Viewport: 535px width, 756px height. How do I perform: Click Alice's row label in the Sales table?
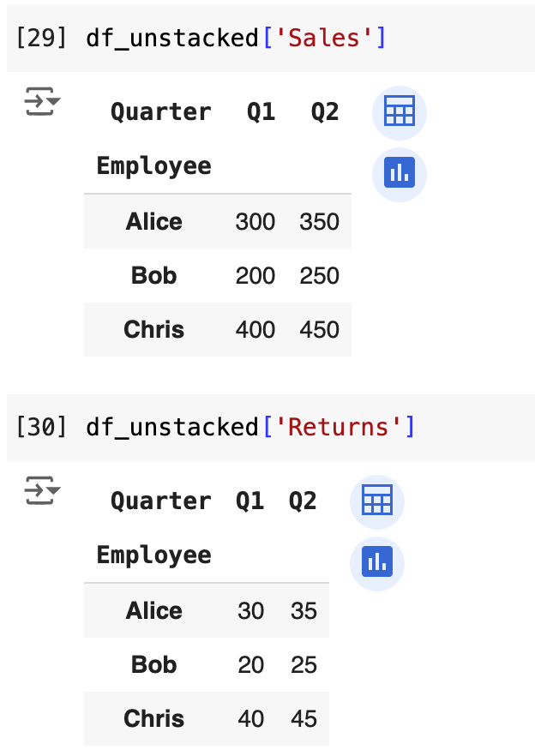point(154,222)
